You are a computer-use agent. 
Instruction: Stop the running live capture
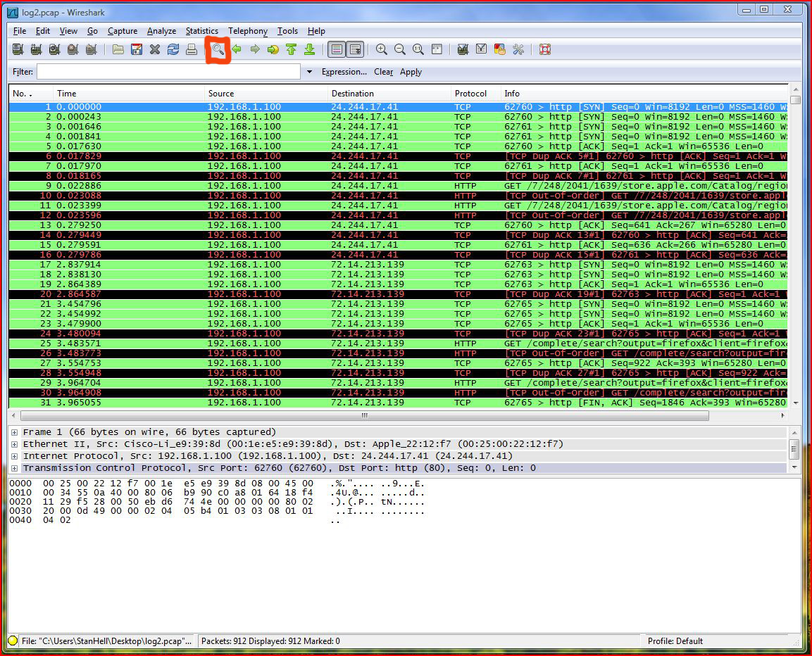73,50
